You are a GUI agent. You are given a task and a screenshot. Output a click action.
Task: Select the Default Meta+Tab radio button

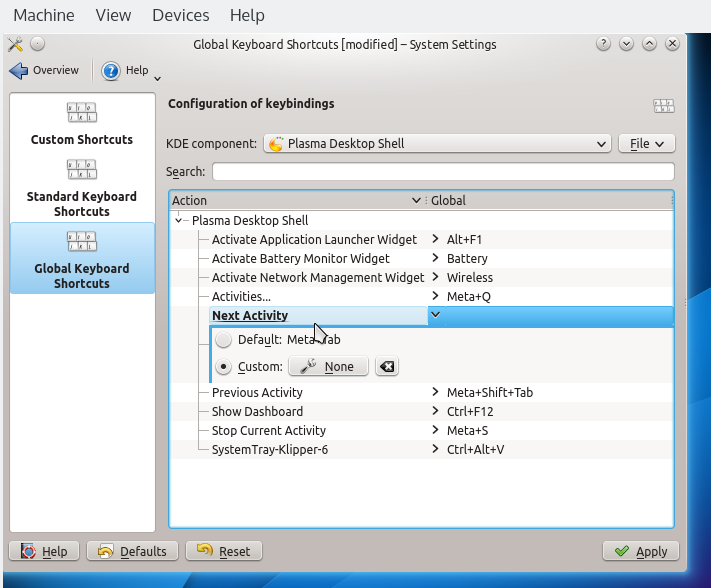point(223,340)
